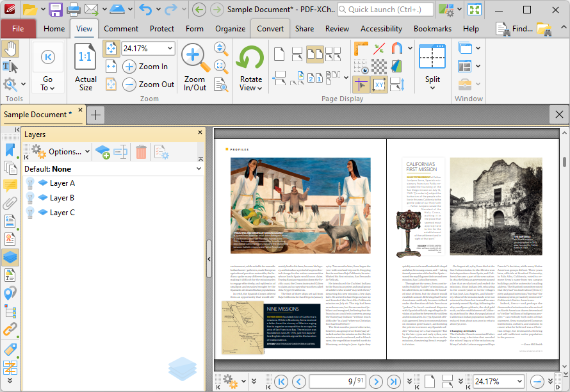Image resolution: width=570 pixels, height=392 pixels.
Task: Open Bookmarks pane from sidebar
Action: 10,150
